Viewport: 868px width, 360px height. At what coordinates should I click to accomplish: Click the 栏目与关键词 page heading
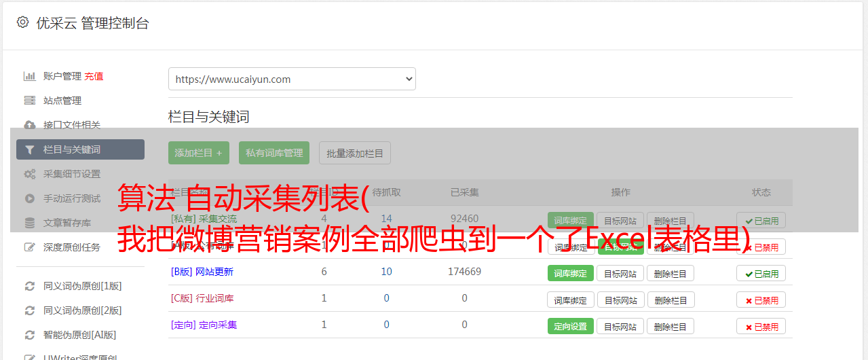point(209,117)
